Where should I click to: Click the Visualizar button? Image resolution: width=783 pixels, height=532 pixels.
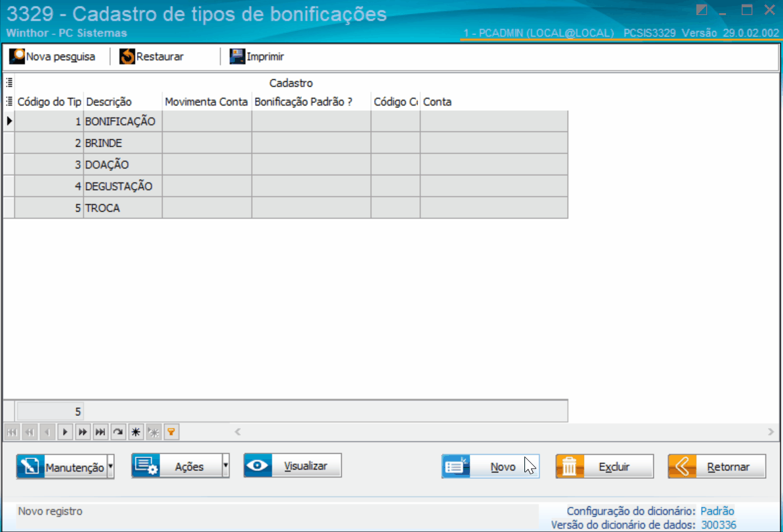point(293,466)
